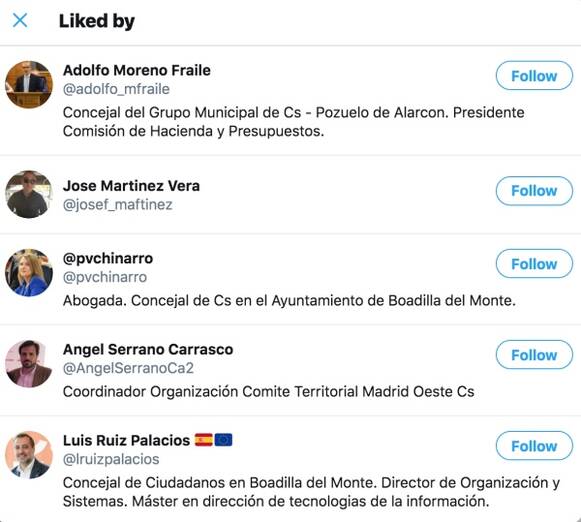Follow the @pvchinarro account
This screenshot has width=581, height=522.
534,264
